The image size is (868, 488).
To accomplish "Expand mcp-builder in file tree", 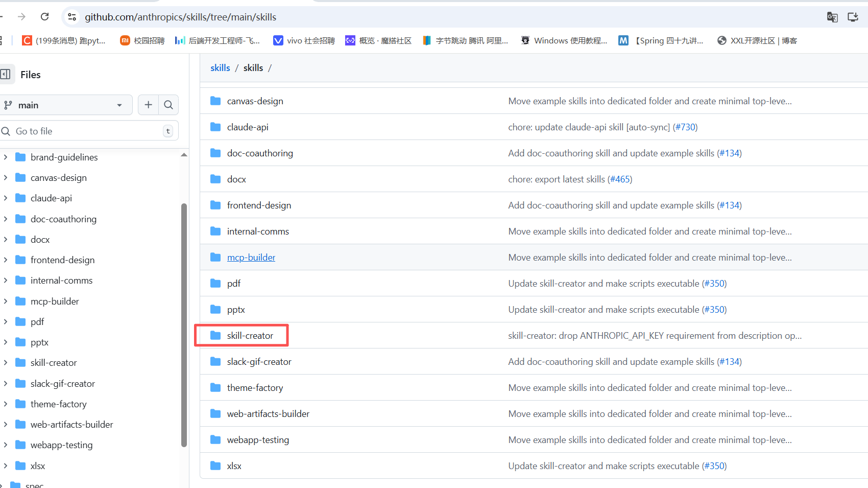I will [x=6, y=301].
